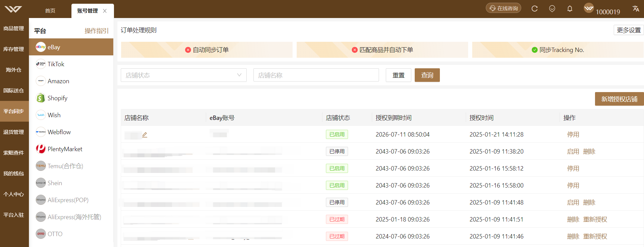
Task: Click the 查询 button
Action: pyautogui.click(x=427, y=75)
